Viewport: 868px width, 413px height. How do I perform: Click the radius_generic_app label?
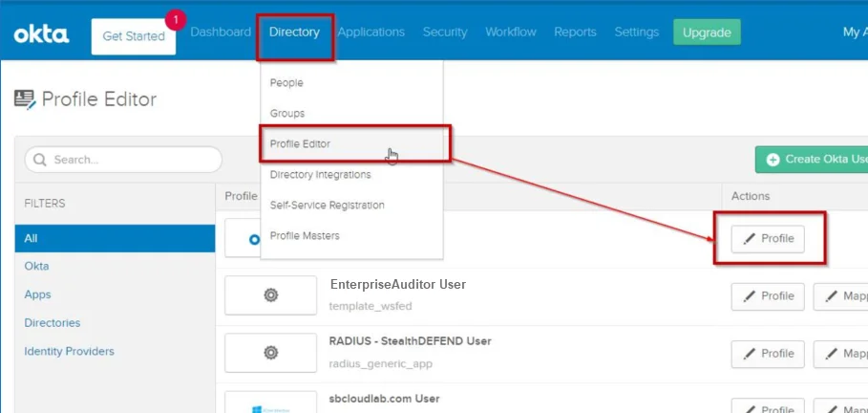380,363
